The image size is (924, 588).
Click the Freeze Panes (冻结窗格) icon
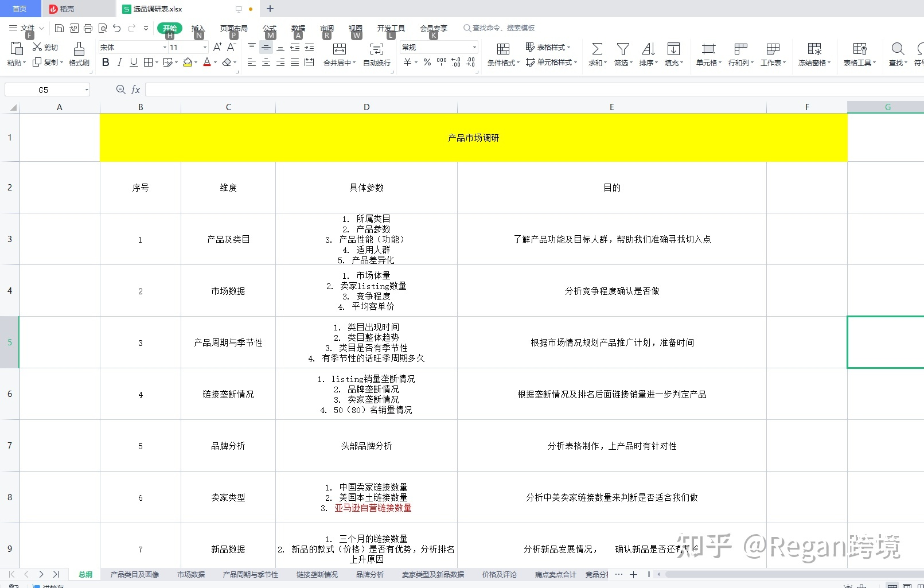(814, 49)
